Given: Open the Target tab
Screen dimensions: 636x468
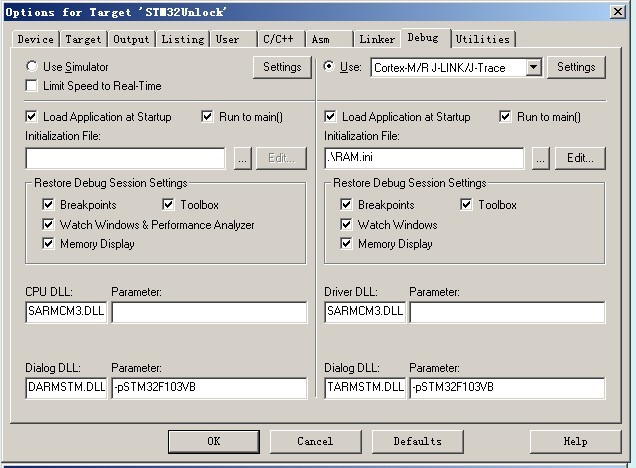Looking at the screenshot, I should click(83, 39).
